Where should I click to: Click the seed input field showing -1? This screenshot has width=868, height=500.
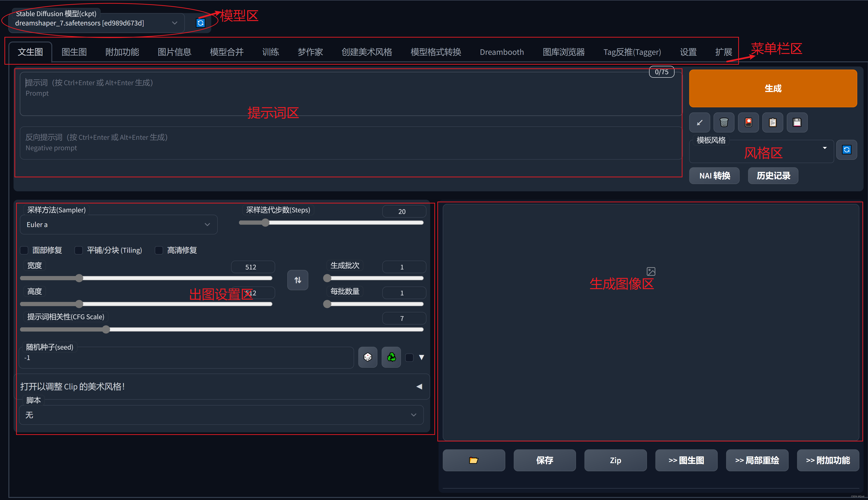point(186,358)
